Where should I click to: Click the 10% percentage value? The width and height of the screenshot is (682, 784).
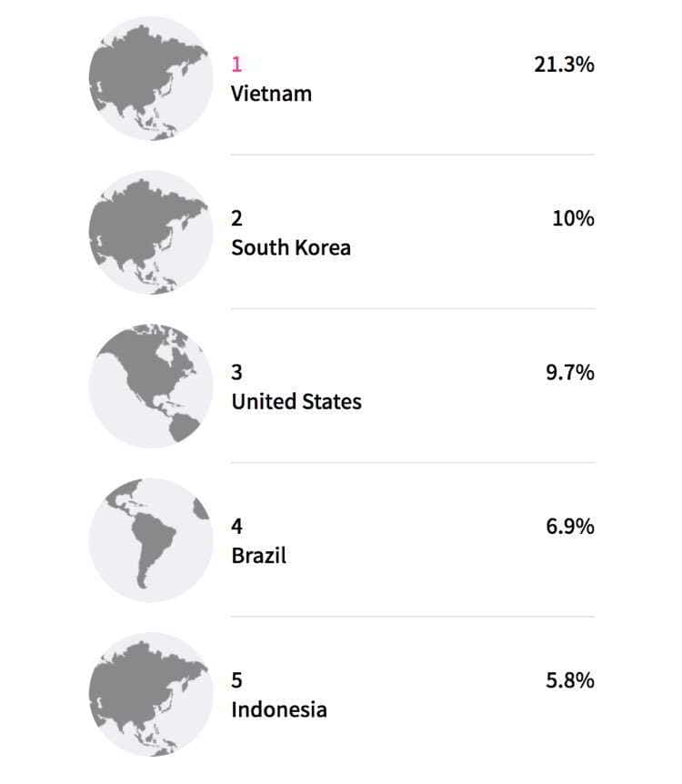pos(573,218)
